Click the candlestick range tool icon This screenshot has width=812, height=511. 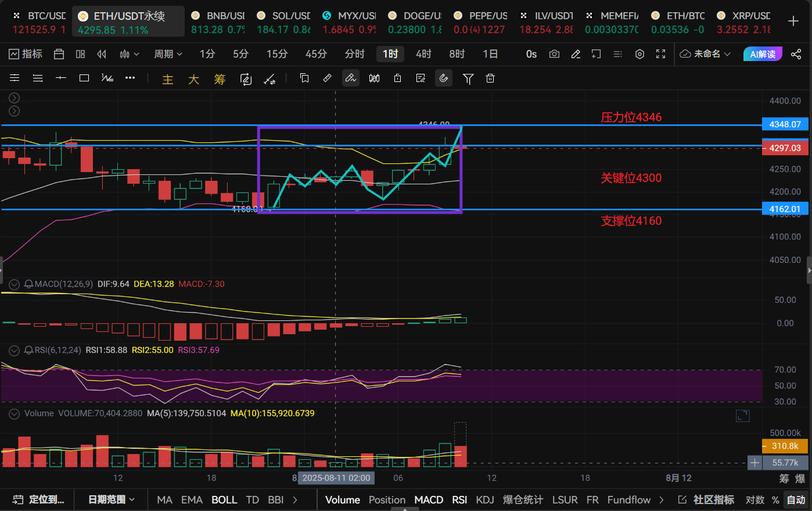(375, 78)
